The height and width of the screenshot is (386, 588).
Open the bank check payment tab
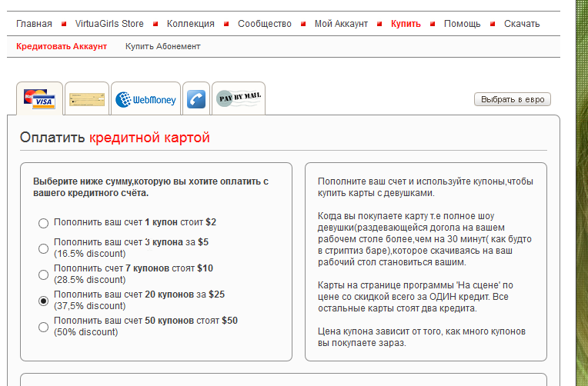click(x=87, y=98)
